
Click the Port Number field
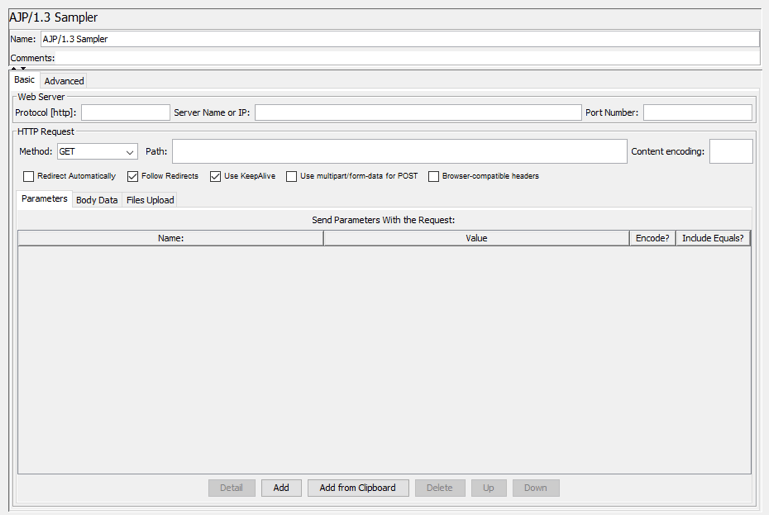[x=697, y=113]
